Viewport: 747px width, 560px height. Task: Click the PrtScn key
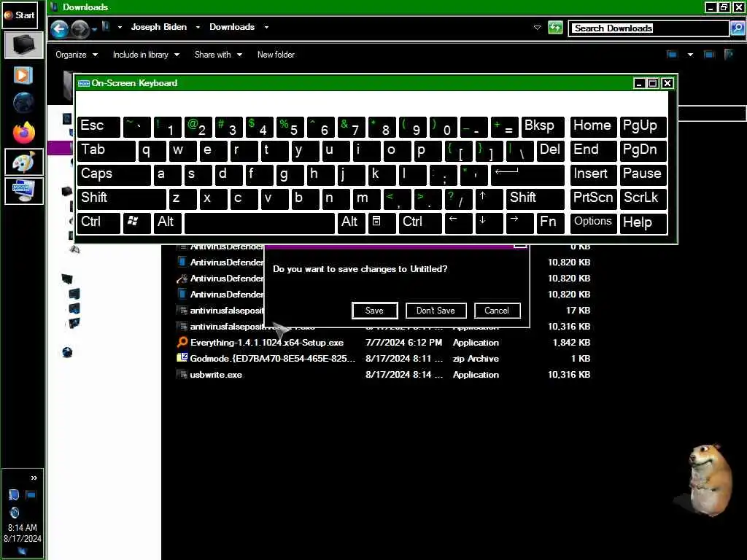coord(593,198)
